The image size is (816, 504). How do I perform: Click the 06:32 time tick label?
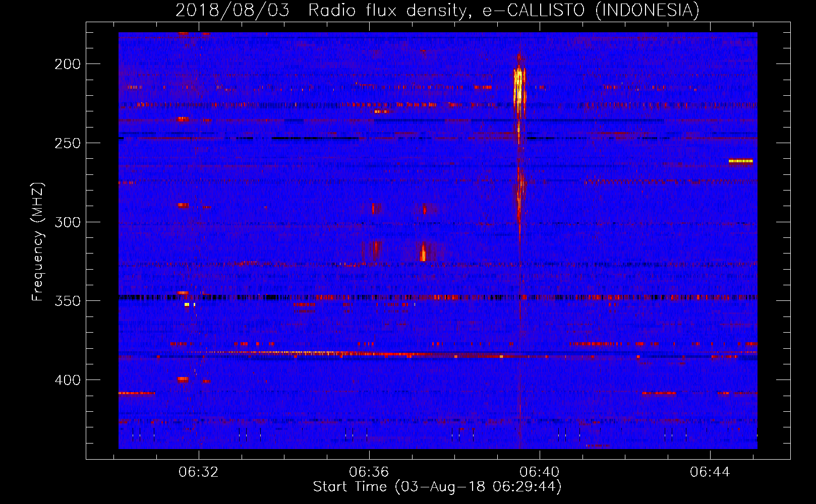(199, 472)
